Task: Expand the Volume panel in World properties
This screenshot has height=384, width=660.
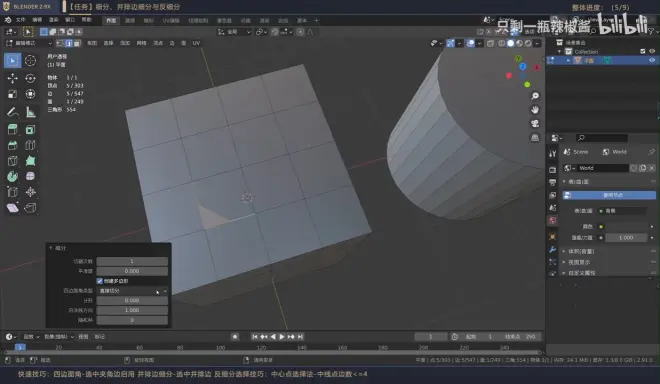Action: (581, 251)
